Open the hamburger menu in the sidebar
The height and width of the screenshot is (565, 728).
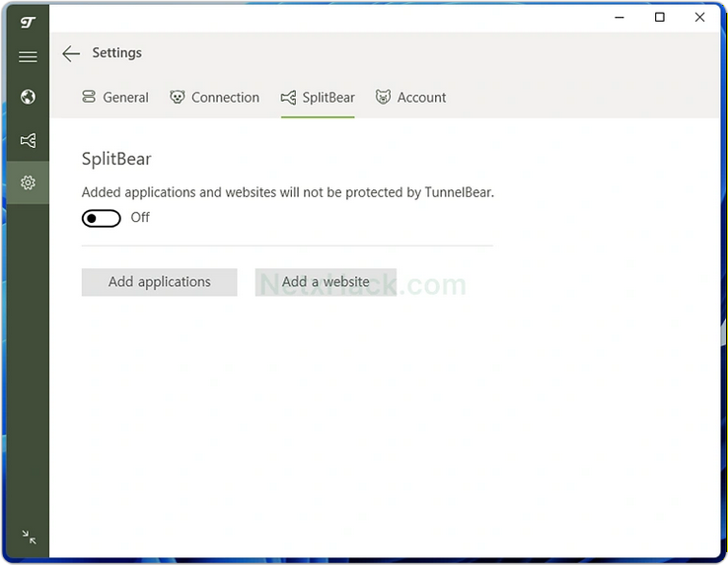28,57
